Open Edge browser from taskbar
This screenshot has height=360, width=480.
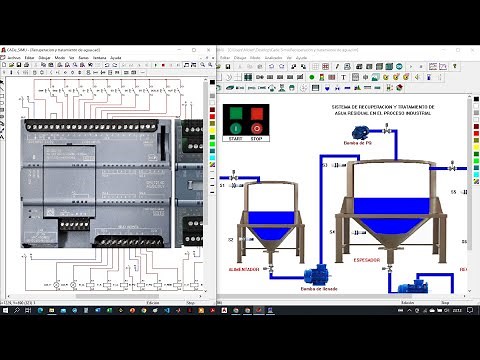pos(40,310)
